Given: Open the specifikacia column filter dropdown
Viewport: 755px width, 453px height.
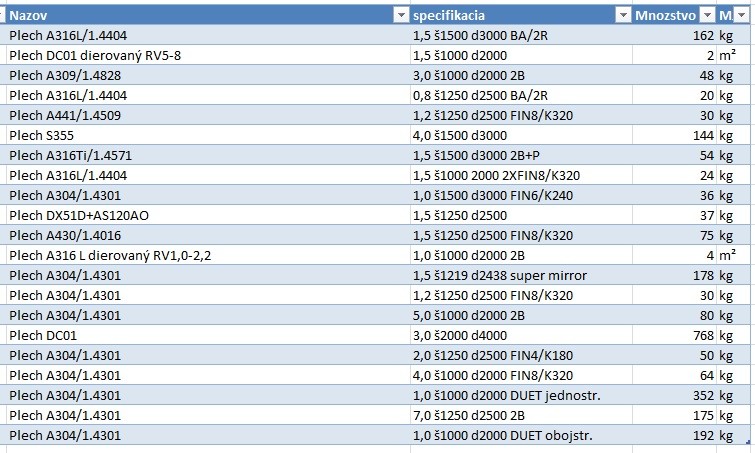Looking at the screenshot, I should (620, 15).
